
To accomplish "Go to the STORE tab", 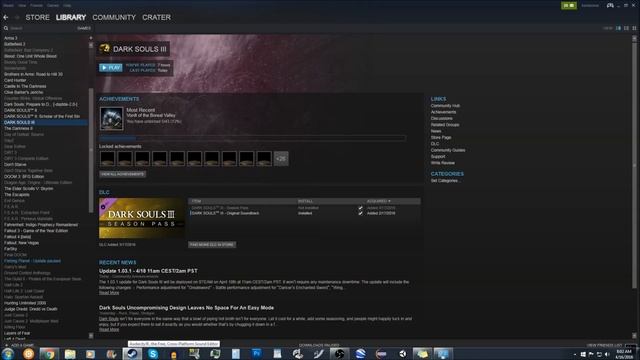I will pos(38,18).
